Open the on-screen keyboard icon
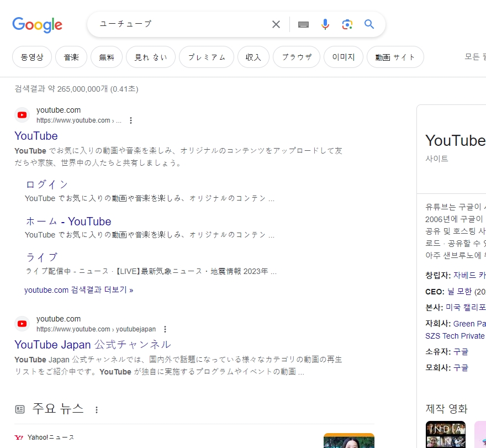This screenshot has width=486, height=448. [x=303, y=24]
